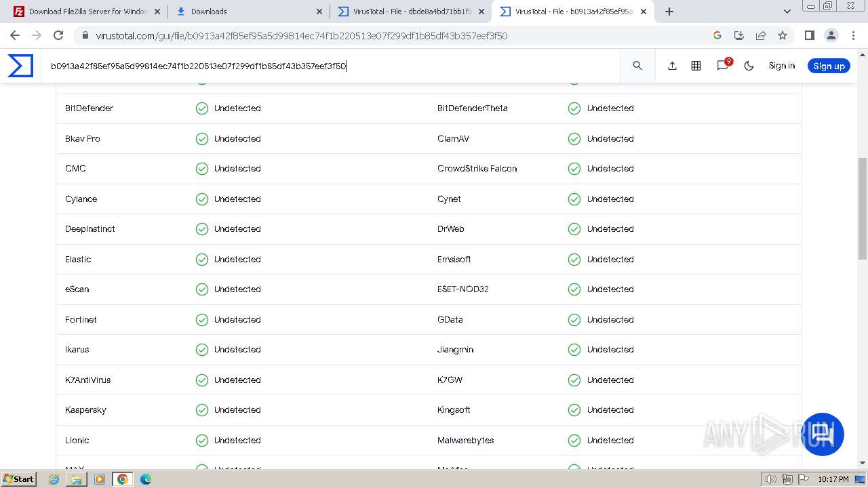Click the Emsisoft engine name
This screenshot has height=488, width=868.
pos(454,260)
